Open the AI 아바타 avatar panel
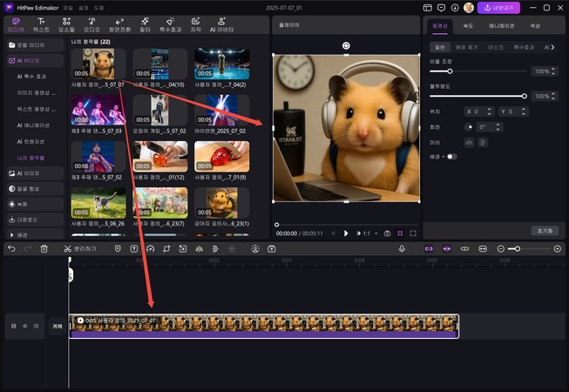 [x=221, y=25]
